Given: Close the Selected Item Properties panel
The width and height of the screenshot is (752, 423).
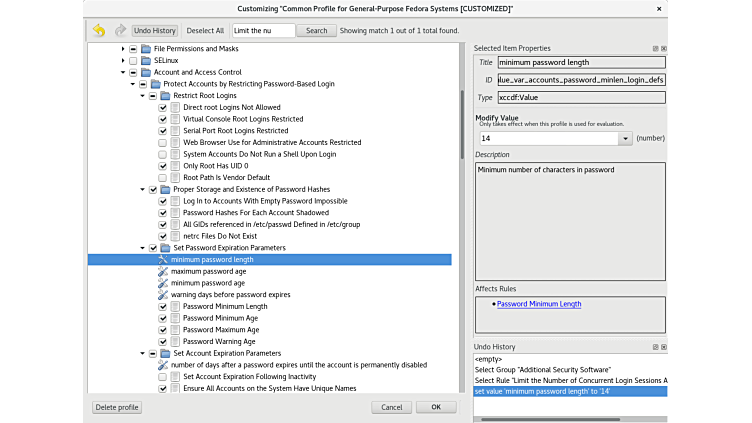Looking at the screenshot, I should 664,48.
